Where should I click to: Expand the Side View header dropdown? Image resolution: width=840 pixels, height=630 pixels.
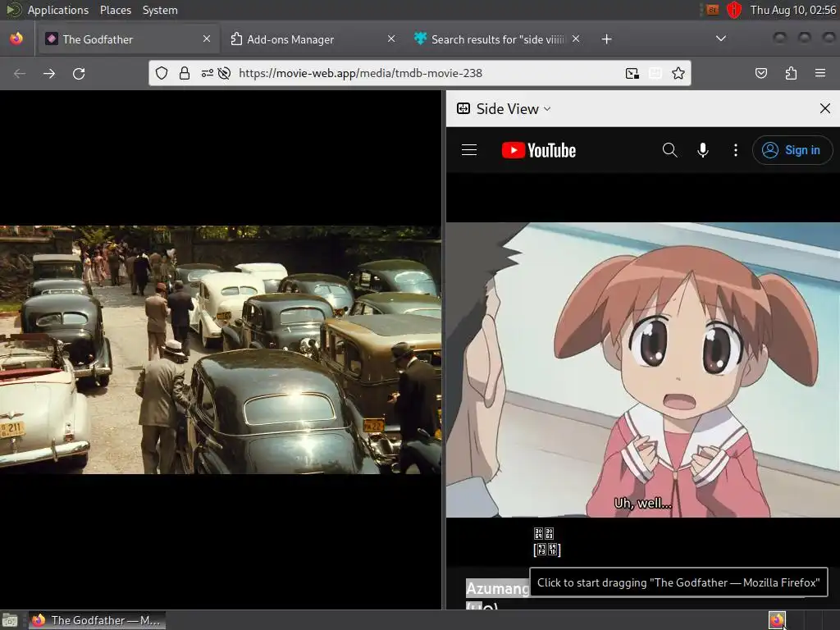[504, 109]
